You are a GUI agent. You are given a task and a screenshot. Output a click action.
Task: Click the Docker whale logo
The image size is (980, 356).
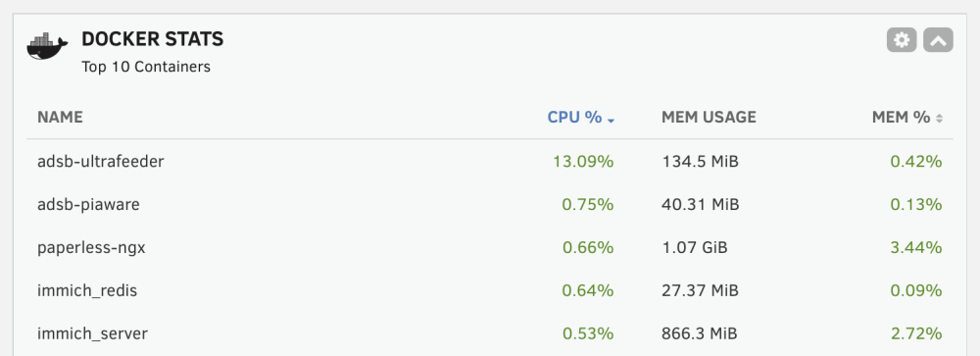(47, 47)
